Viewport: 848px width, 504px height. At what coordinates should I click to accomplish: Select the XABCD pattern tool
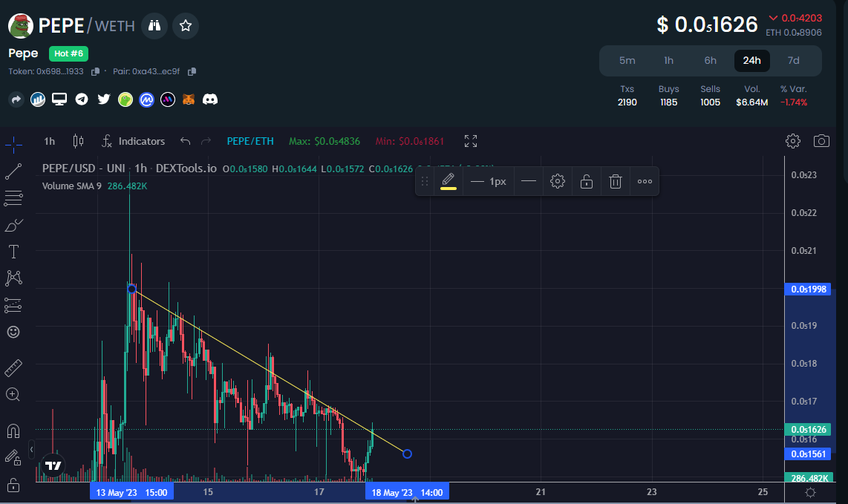[13, 278]
